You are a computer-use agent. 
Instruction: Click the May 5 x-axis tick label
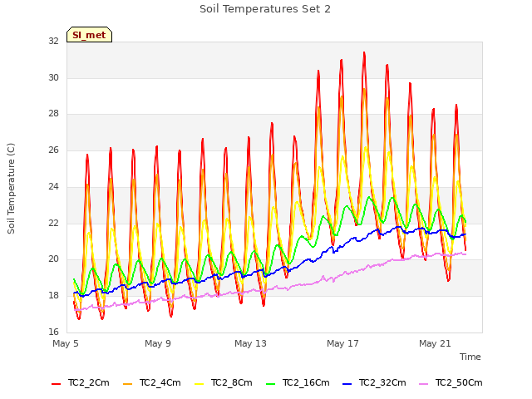66,343
